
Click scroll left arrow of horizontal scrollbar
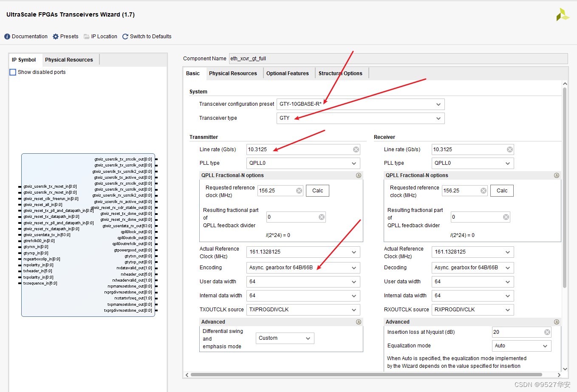(x=187, y=375)
